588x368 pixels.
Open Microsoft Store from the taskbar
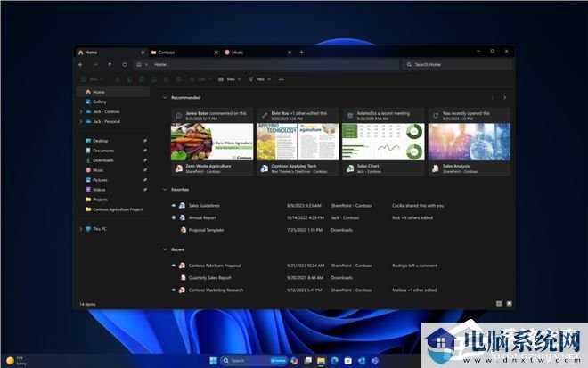coord(348,361)
